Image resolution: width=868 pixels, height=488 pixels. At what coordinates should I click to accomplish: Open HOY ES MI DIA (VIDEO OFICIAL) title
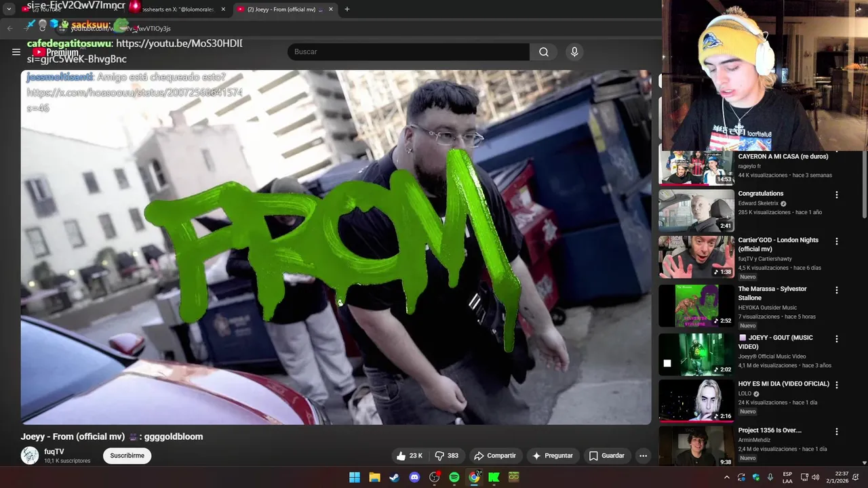[x=784, y=384]
